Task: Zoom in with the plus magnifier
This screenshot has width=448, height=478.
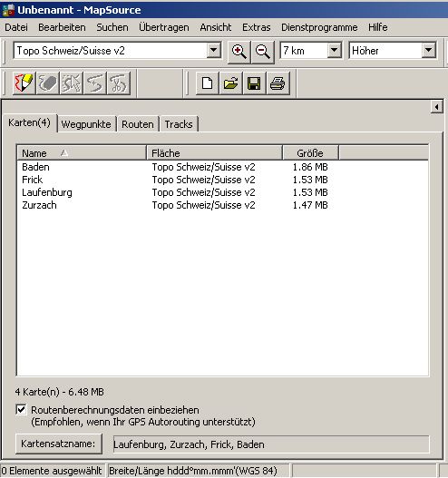Action: pyautogui.click(x=239, y=51)
